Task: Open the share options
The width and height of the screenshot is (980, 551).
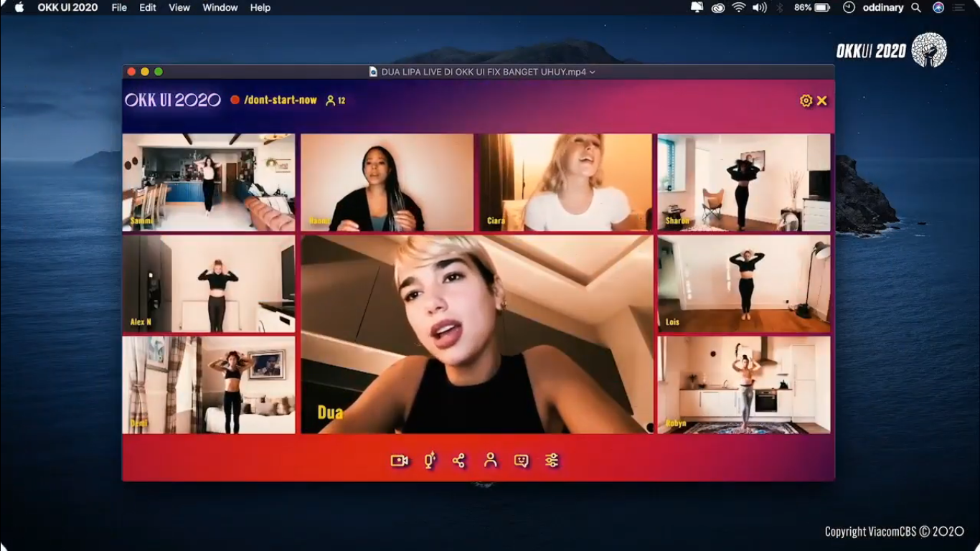Action: tap(460, 461)
